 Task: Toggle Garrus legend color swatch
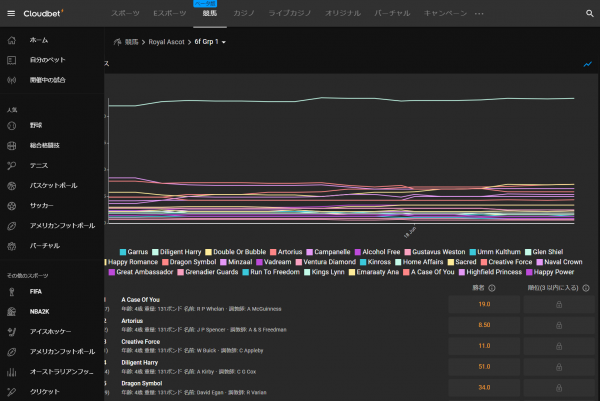click(x=123, y=252)
